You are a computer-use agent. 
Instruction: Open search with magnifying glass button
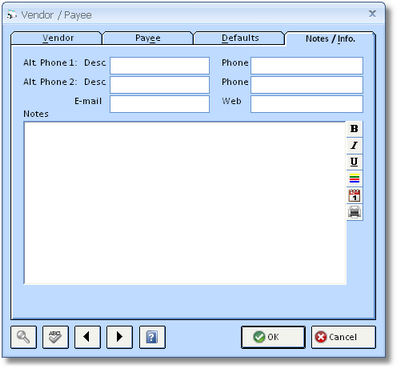[x=23, y=337]
